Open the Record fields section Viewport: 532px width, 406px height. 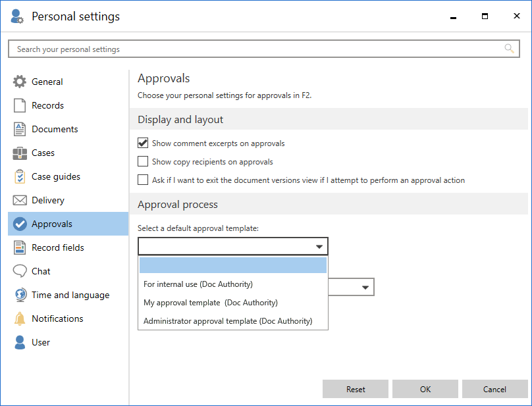coord(57,248)
